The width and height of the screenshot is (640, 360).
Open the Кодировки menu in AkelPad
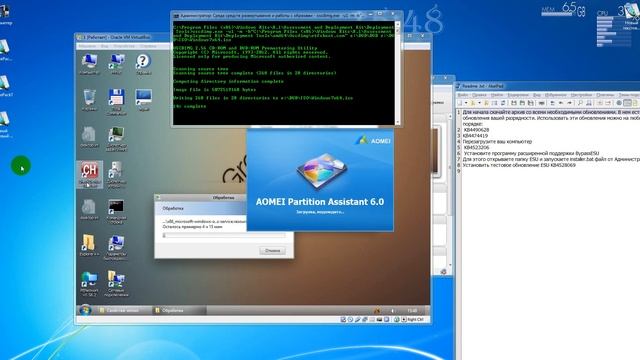tap(518, 95)
